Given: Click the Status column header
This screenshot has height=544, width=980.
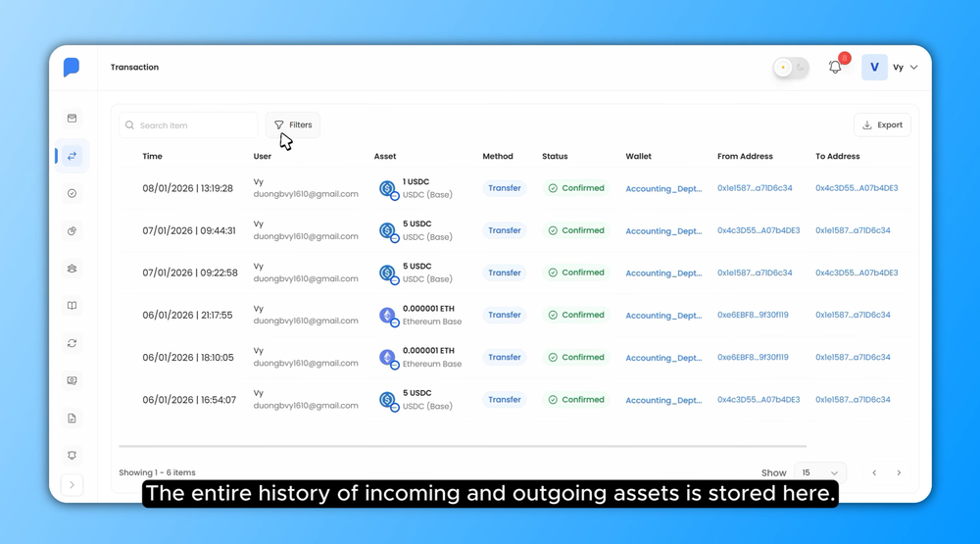Looking at the screenshot, I should [x=555, y=156].
